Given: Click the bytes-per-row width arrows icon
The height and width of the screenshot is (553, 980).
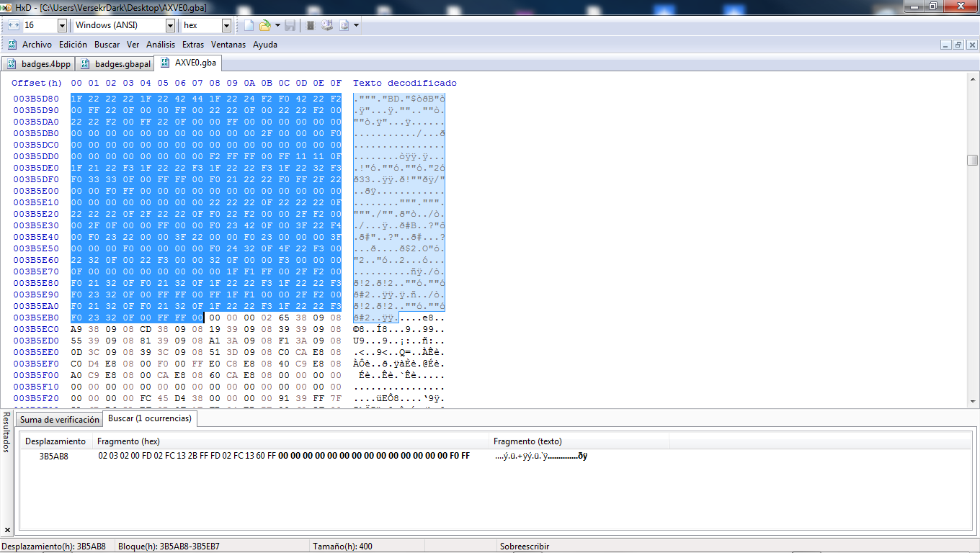Looking at the screenshot, I should pyautogui.click(x=13, y=25).
